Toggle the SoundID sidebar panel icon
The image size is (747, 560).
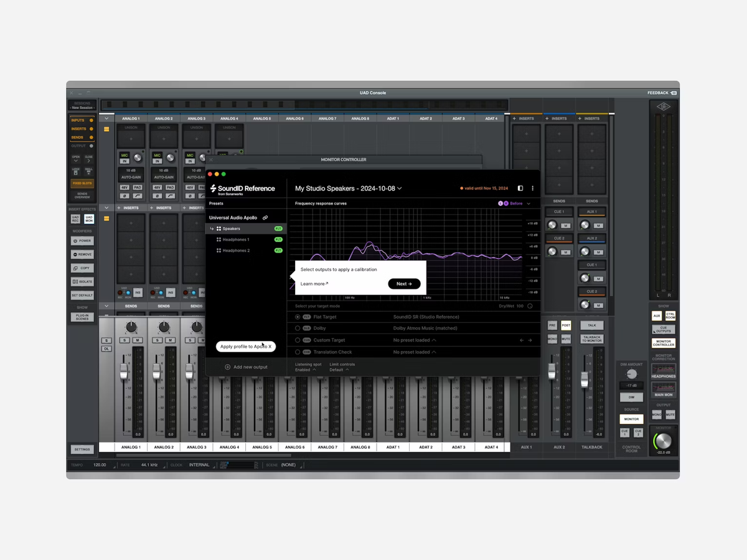click(520, 188)
